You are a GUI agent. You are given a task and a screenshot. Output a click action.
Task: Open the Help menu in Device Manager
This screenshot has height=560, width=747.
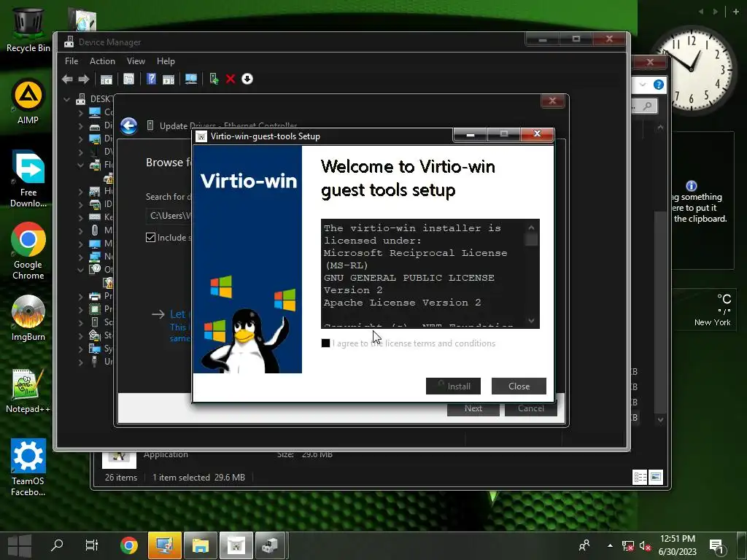166,61
